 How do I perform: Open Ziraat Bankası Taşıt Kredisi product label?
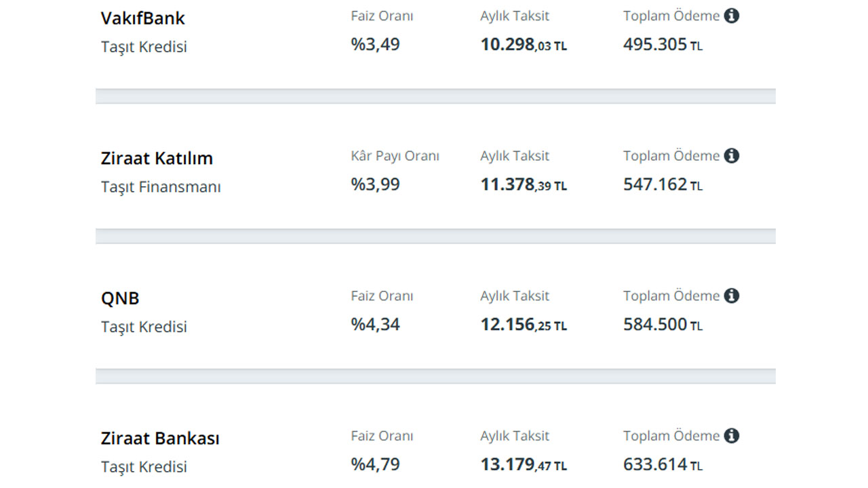coord(144,467)
